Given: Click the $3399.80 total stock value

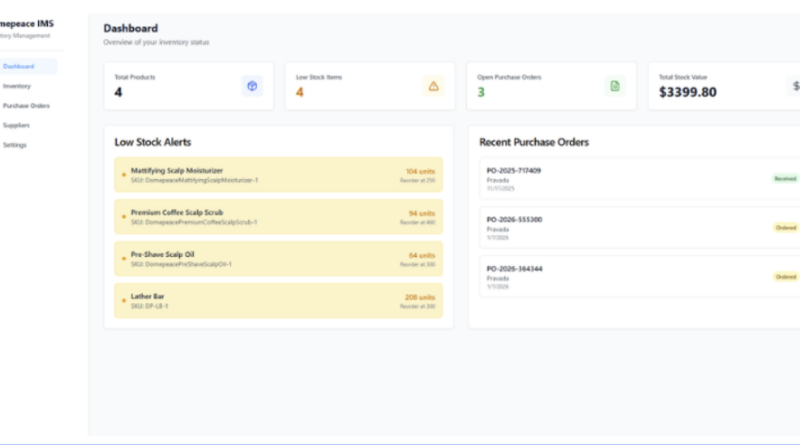Looking at the screenshot, I should click(688, 92).
